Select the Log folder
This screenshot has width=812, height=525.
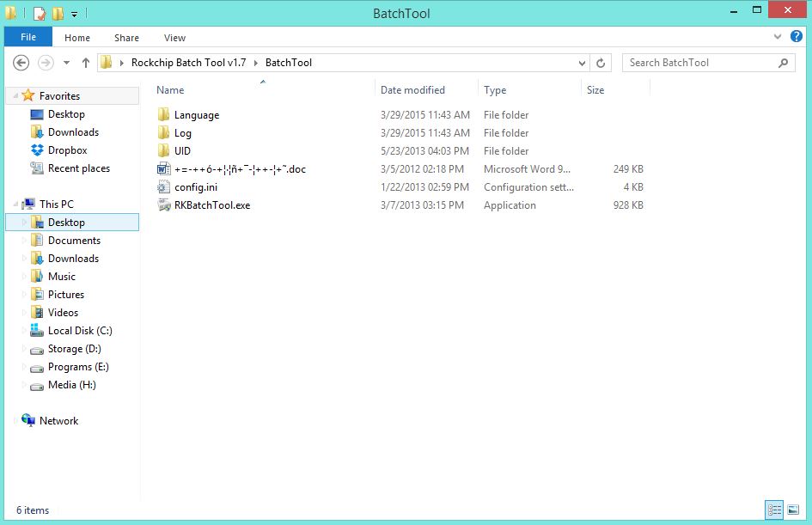coord(182,133)
